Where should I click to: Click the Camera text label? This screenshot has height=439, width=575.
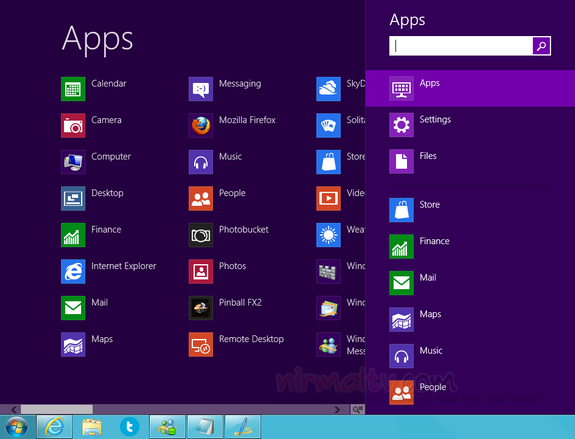pyautogui.click(x=106, y=120)
